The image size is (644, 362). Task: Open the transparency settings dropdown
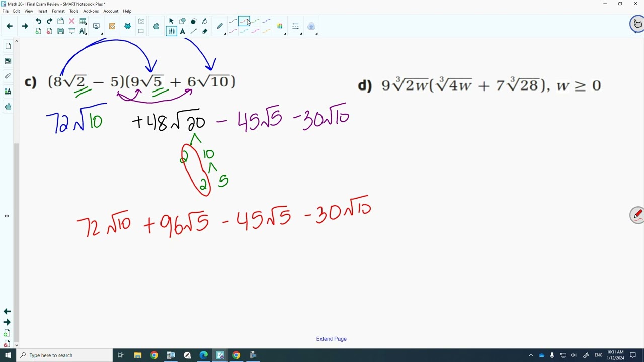(x=311, y=26)
